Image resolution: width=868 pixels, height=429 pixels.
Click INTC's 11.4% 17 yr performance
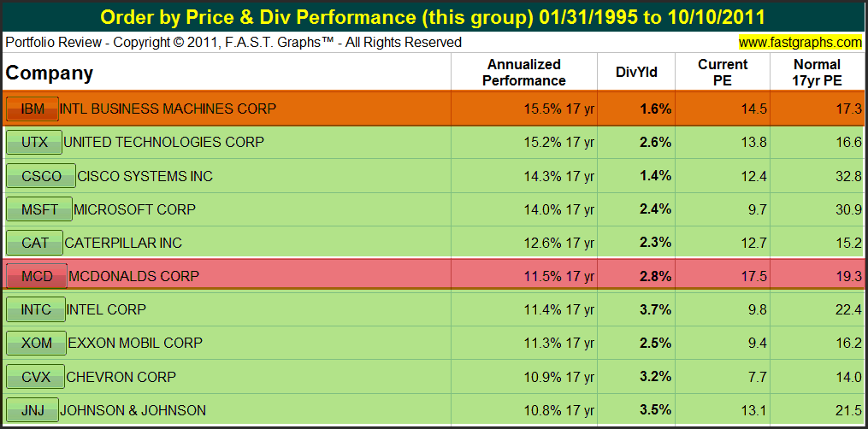[x=559, y=310]
